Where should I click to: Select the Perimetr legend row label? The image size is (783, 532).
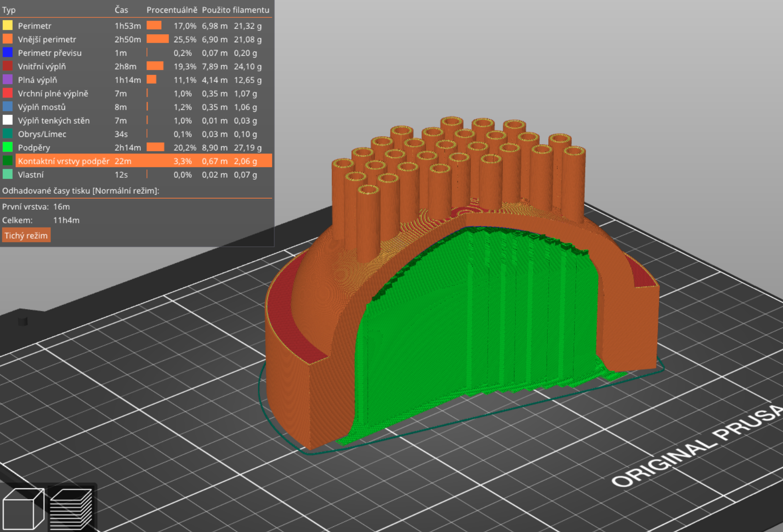(x=34, y=26)
